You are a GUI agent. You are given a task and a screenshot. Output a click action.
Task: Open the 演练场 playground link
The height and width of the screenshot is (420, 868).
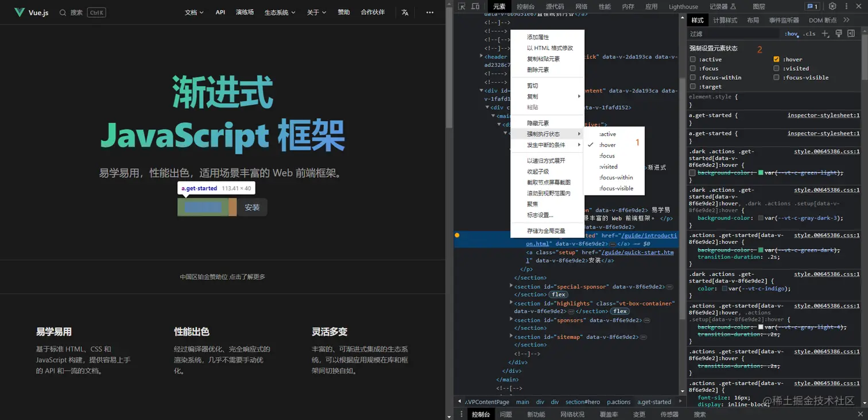tap(245, 12)
